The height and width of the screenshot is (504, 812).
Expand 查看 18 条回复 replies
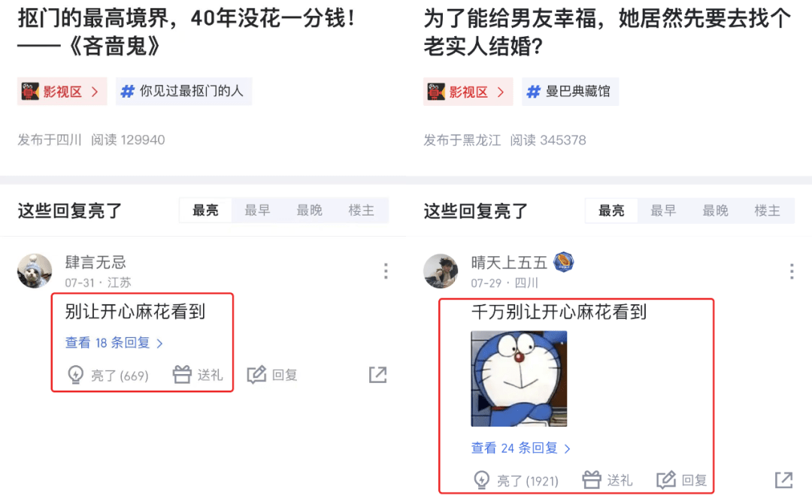tap(114, 343)
